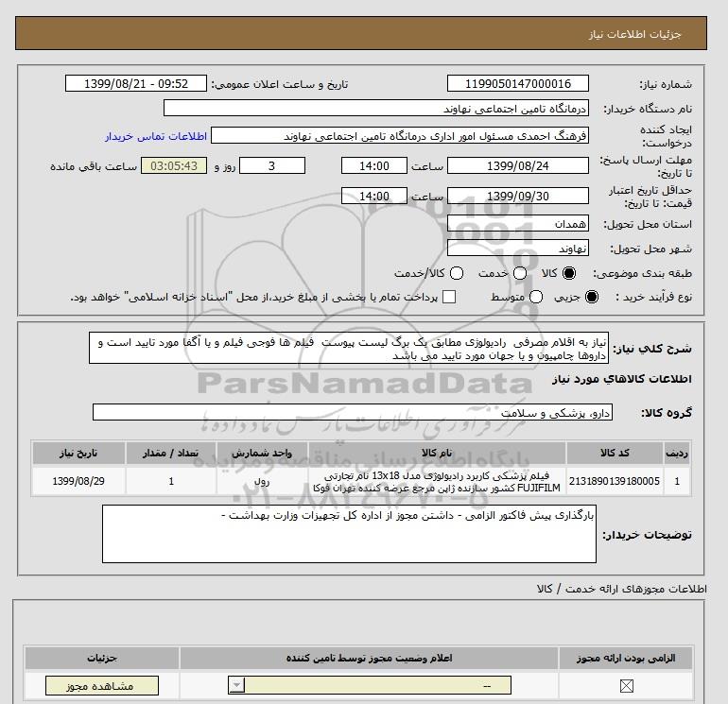
Task: Click the delivery city field نهاوند
Action: point(518,249)
